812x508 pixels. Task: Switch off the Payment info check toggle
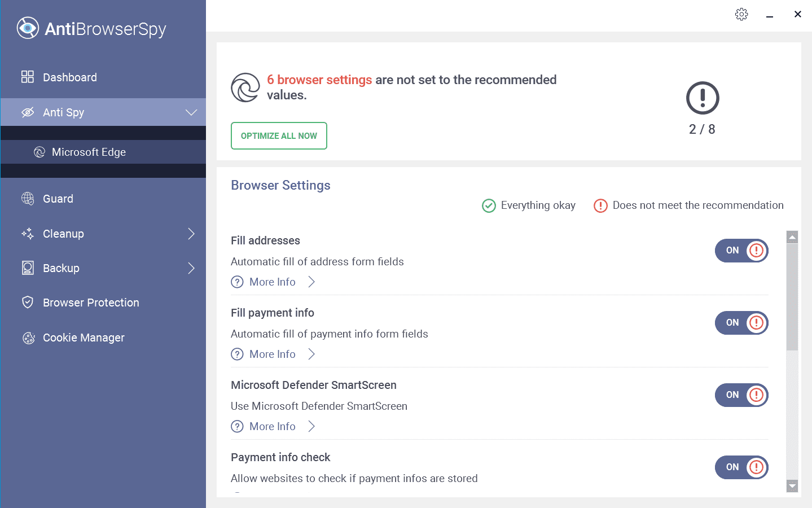(741, 467)
